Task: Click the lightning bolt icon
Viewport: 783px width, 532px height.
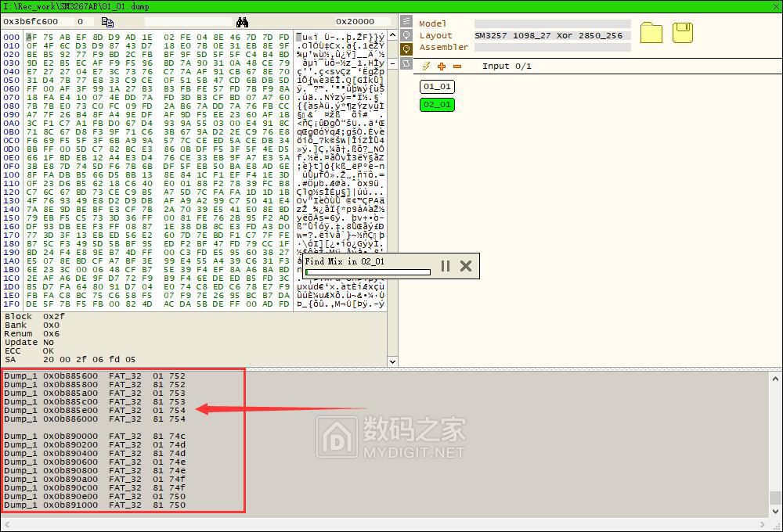Action: 426,66
